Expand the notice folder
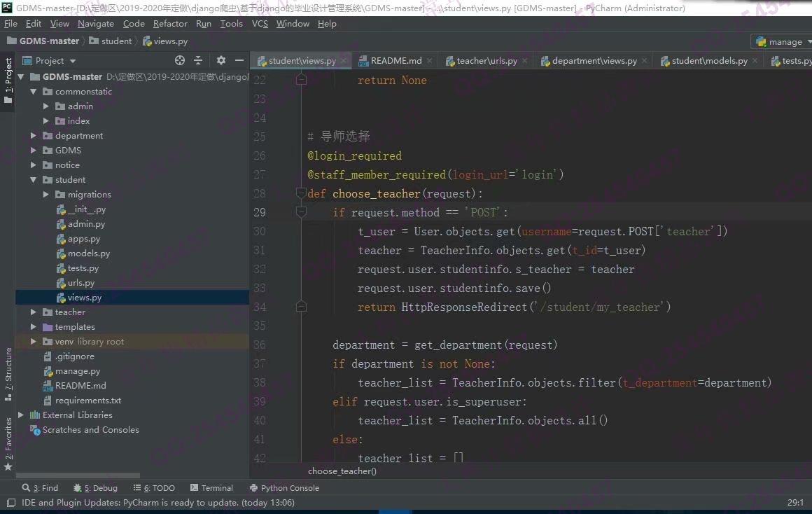This screenshot has height=514, width=812. click(x=33, y=165)
